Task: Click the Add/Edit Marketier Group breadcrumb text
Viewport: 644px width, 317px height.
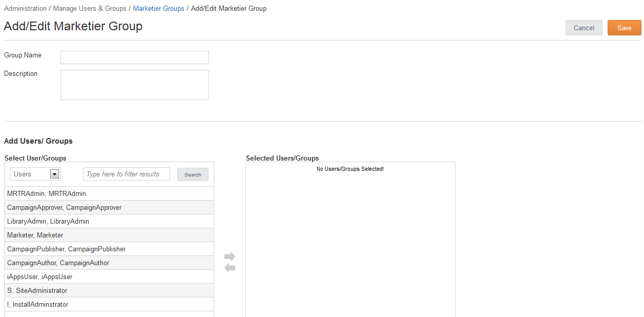Action: click(x=228, y=9)
